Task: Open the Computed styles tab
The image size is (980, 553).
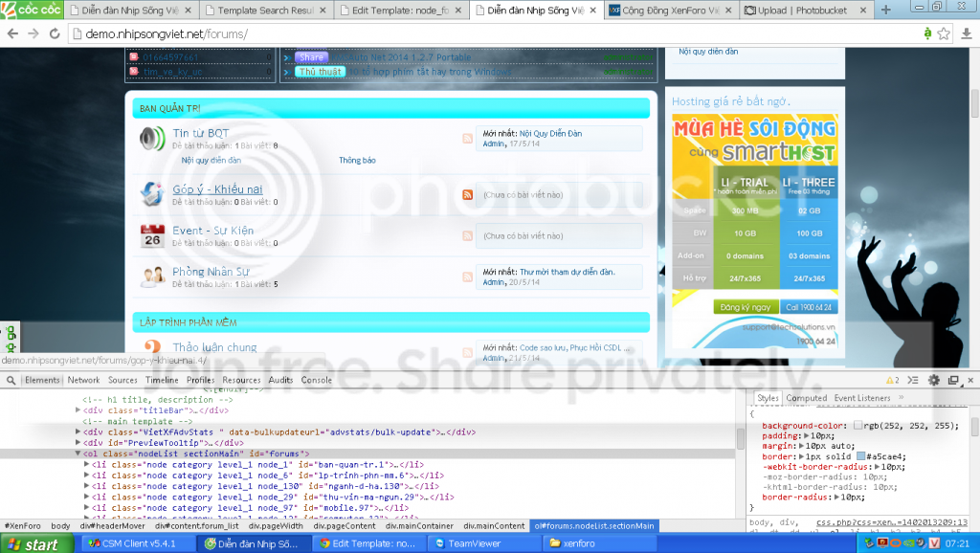Action: [806, 398]
